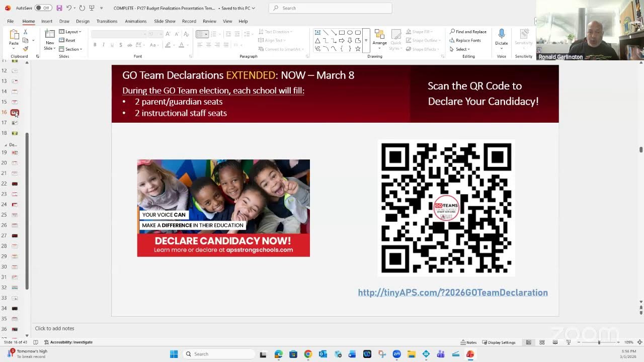This screenshot has width=644, height=362.
Task: Start Slide Show from status bar icon
Action: click(x=569, y=342)
